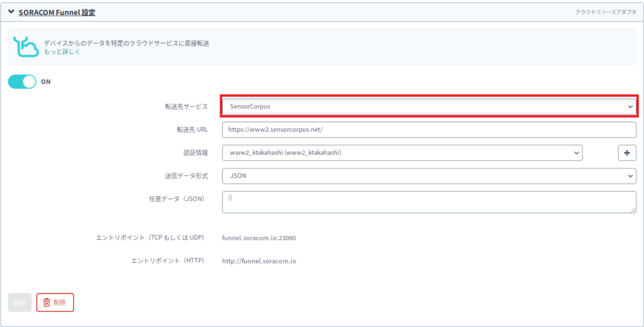The width and height of the screenshot is (644, 327).
Task: Open the 転送先サービス SensorCorpus dropdown
Action: click(x=429, y=107)
